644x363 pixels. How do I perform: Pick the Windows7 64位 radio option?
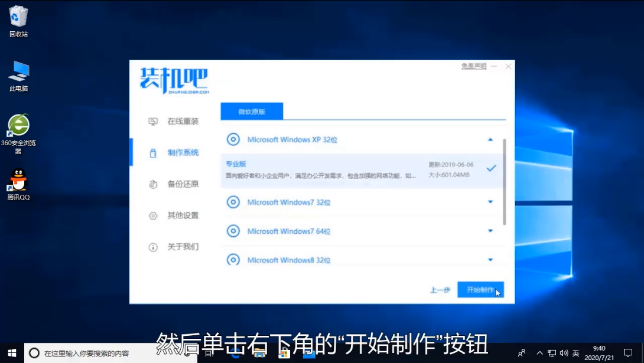pos(233,231)
